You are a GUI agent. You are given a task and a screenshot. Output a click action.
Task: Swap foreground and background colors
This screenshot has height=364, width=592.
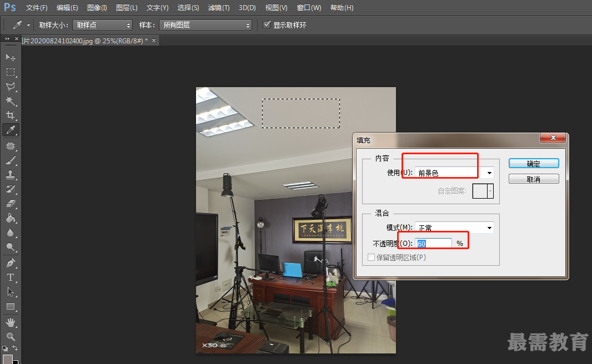click(x=15, y=348)
